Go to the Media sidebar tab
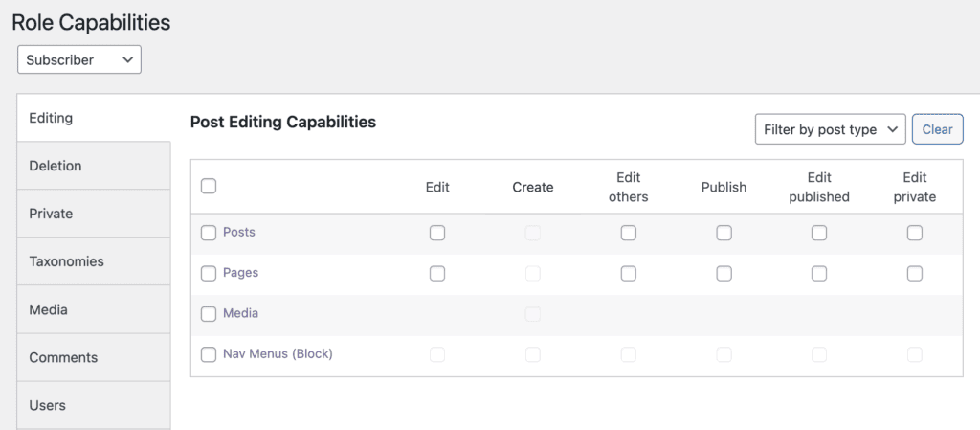This screenshot has width=980, height=430. point(48,309)
